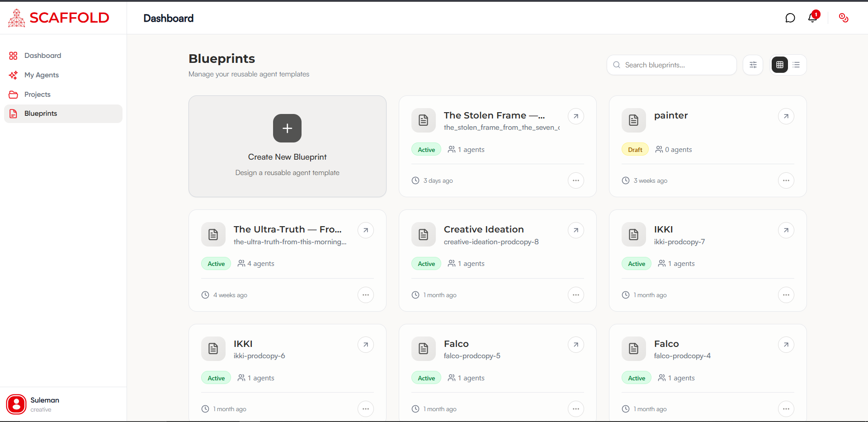Go to My Agents
The image size is (868, 422).
(x=63, y=75)
